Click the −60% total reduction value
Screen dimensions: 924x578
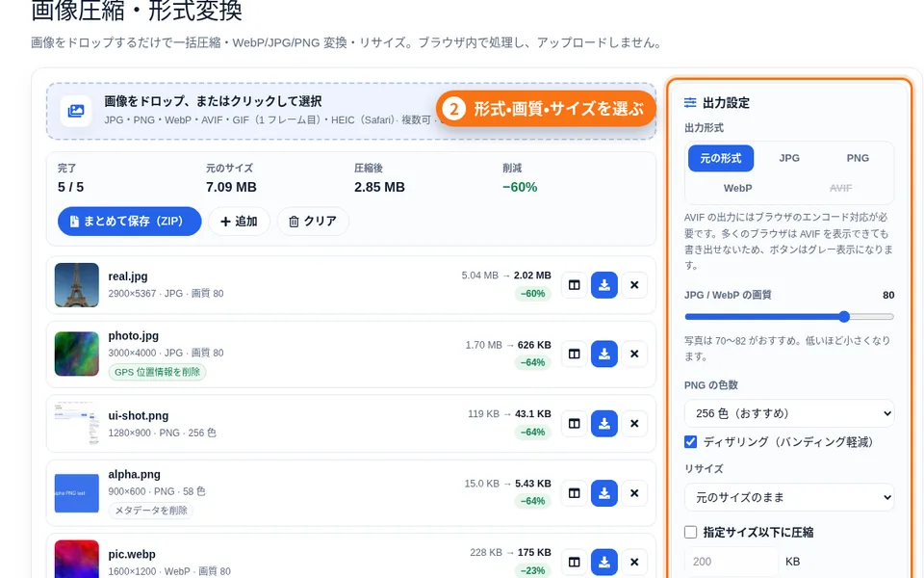520,187
